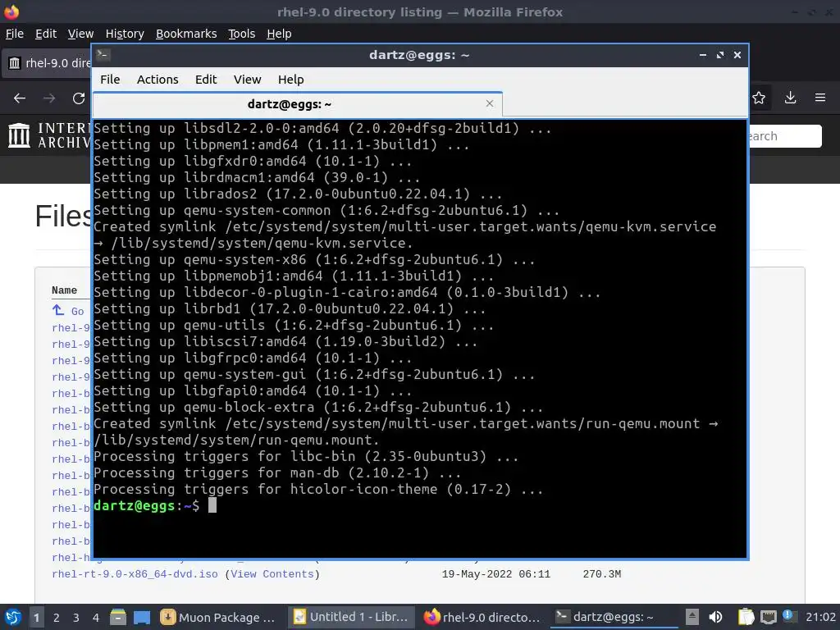Switch to Untitled 1 LibreOffice window
Image resolution: width=840 pixels, height=630 pixels.
tap(351, 617)
